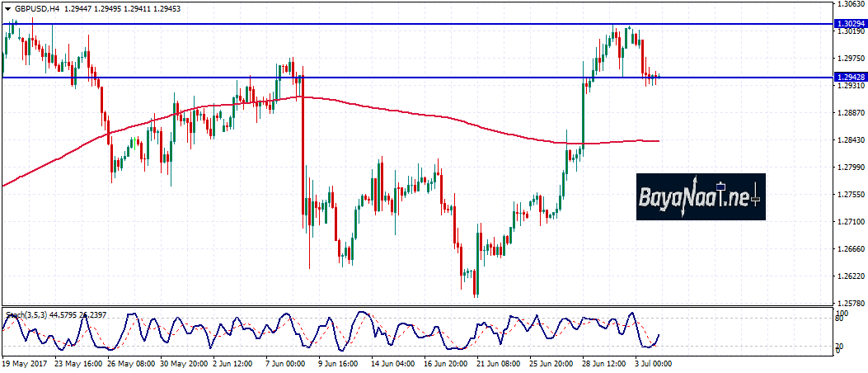Viewport: 868px width, 373px height.
Task: Select the 1.29428 price tag
Action: click(x=849, y=78)
